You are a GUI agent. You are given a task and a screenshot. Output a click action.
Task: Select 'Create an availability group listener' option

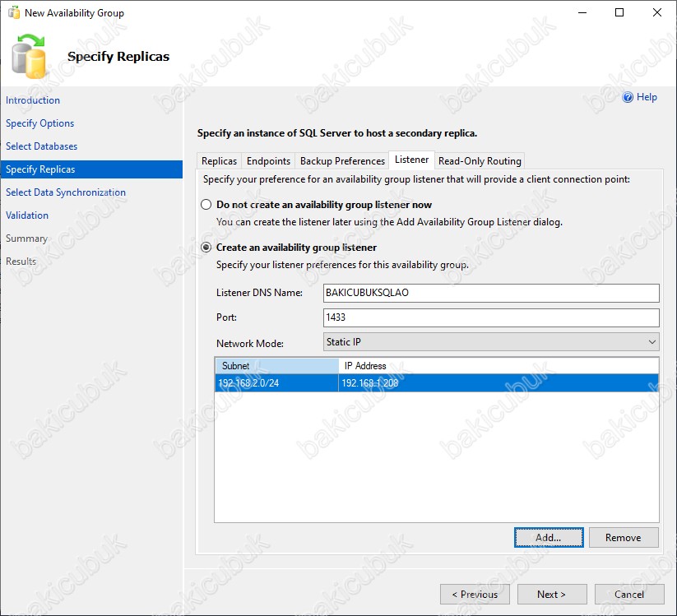[x=206, y=248]
